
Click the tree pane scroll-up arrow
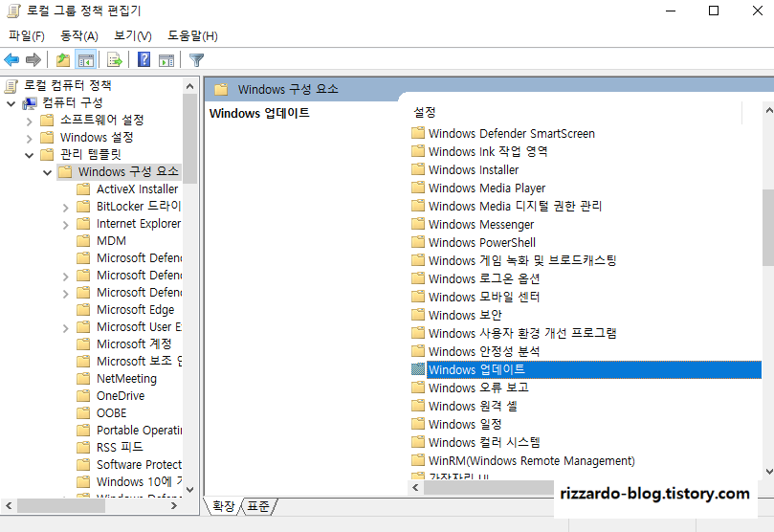(x=190, y=86)
